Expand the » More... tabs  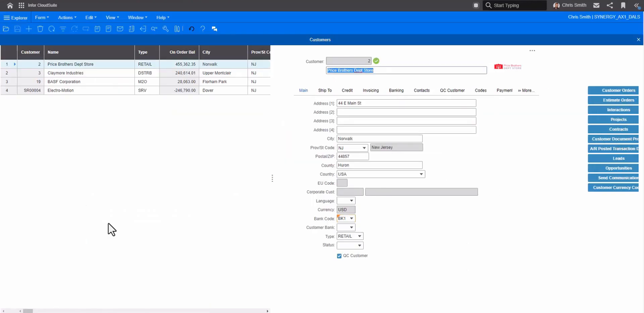tap(526, 91)
